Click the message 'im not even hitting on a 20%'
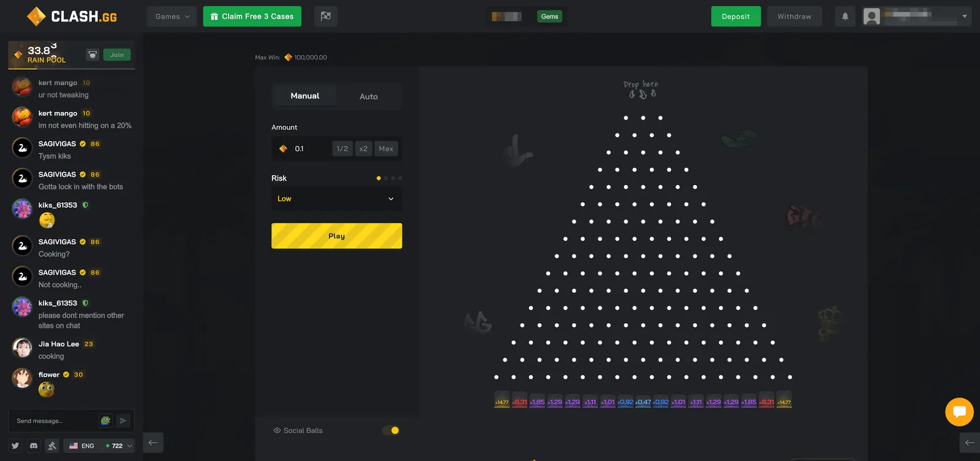Screen dimensions: 980x461 point(85,126)
